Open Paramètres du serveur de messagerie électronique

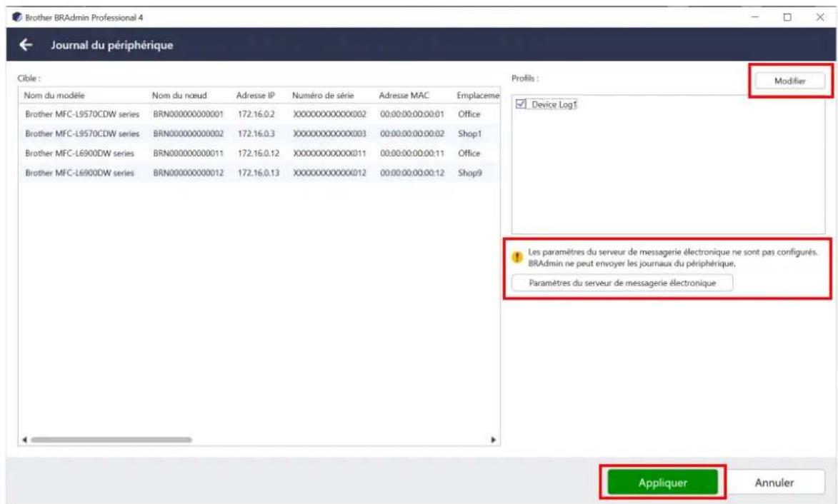coord(622,283)
